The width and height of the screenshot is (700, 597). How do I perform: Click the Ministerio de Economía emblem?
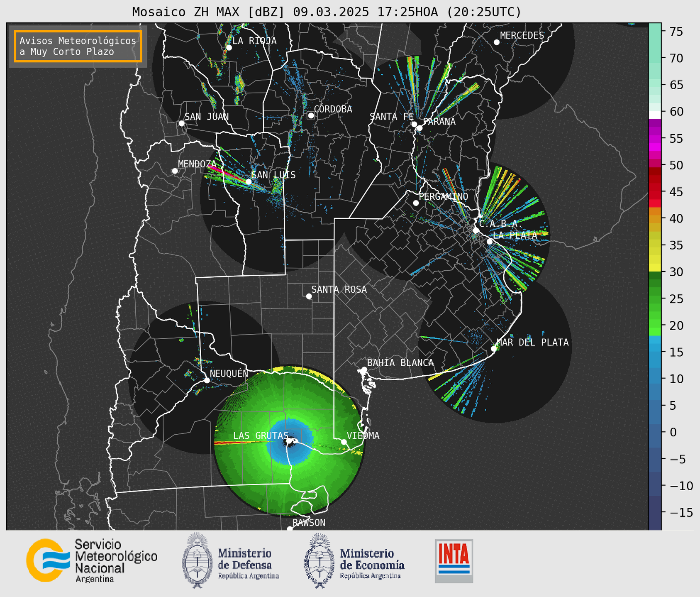320,560
